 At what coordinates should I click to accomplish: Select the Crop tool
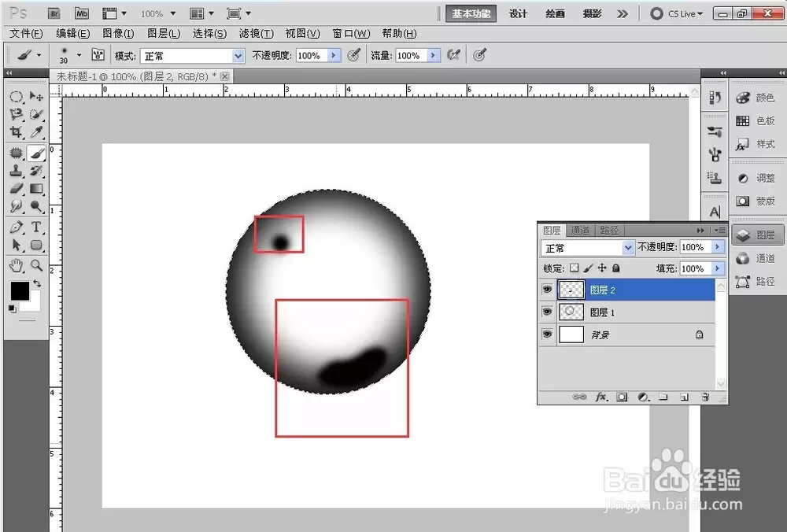pos(16,132)
